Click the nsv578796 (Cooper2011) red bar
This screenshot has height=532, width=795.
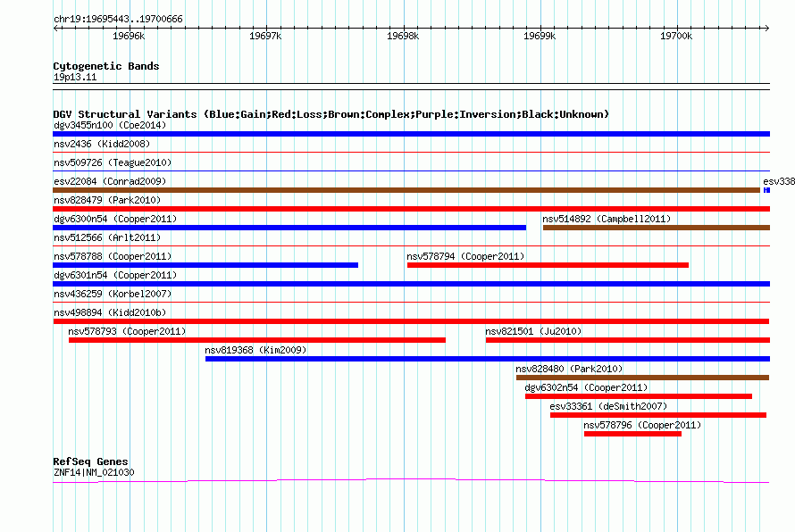(x=632, y=434)
